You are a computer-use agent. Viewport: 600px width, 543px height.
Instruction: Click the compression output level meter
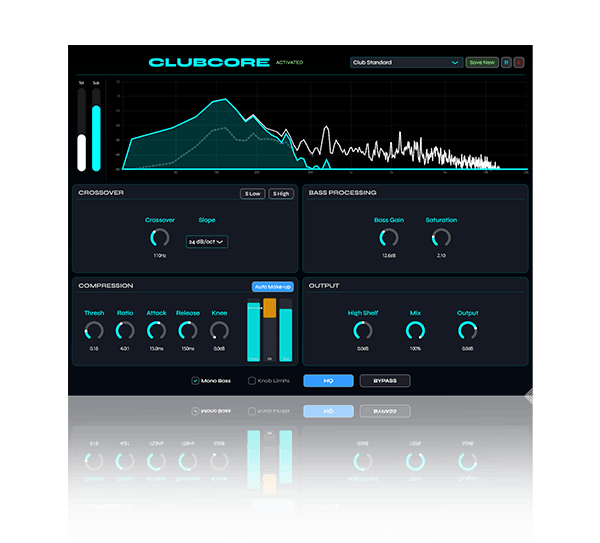[286, 330]
